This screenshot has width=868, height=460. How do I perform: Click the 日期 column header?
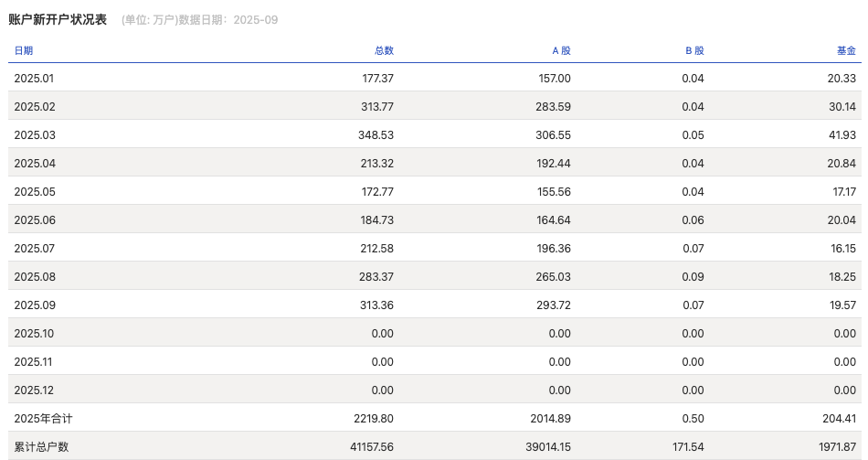24,50
